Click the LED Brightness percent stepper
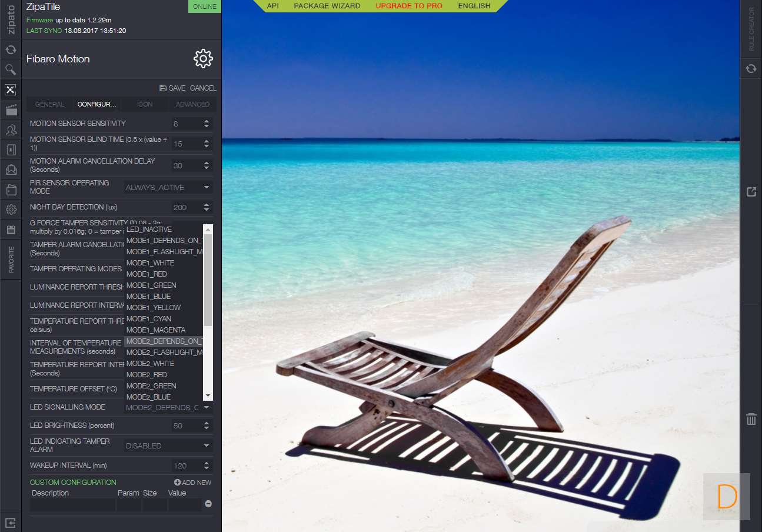 (x=206, y=425)
